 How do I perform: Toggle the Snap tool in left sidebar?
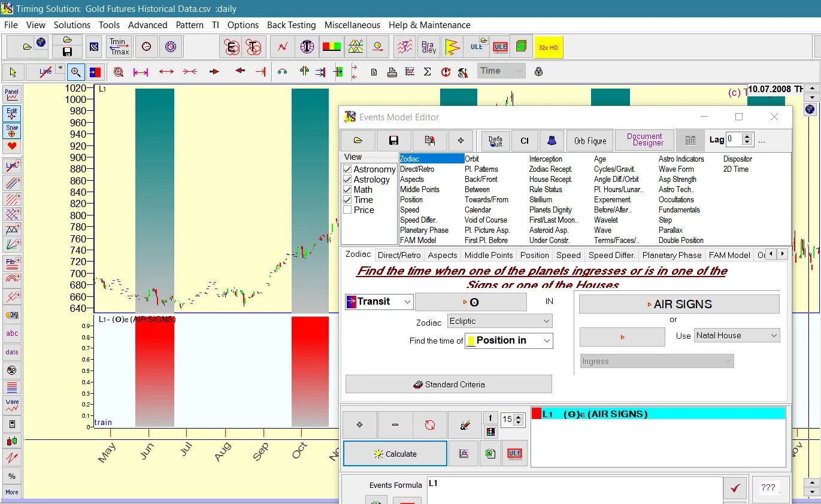[x=12, y=130]
